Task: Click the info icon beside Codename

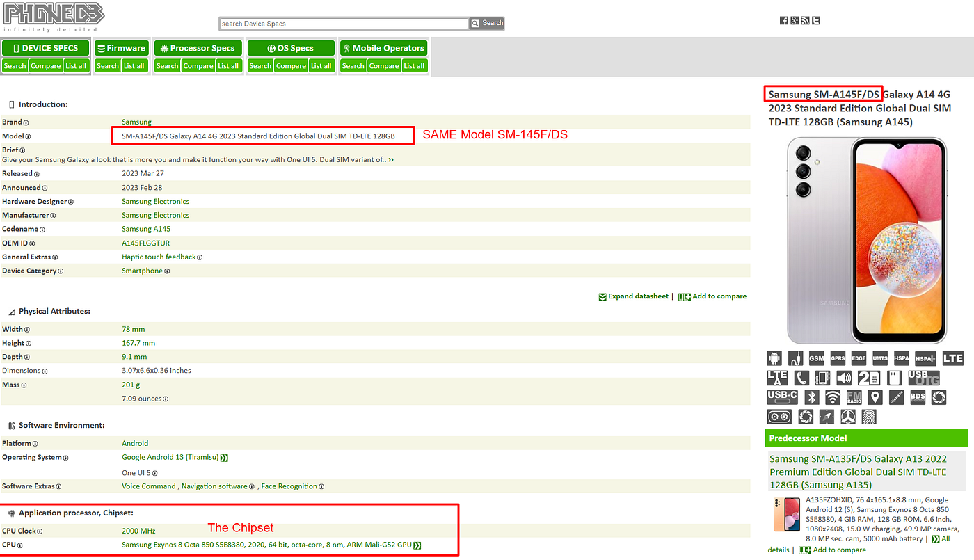Action: [x=43, y=230]
